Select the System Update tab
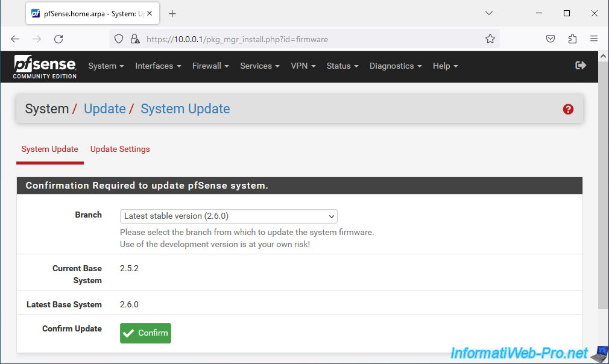Screen dimensions: 609x364 click(49, 149)
